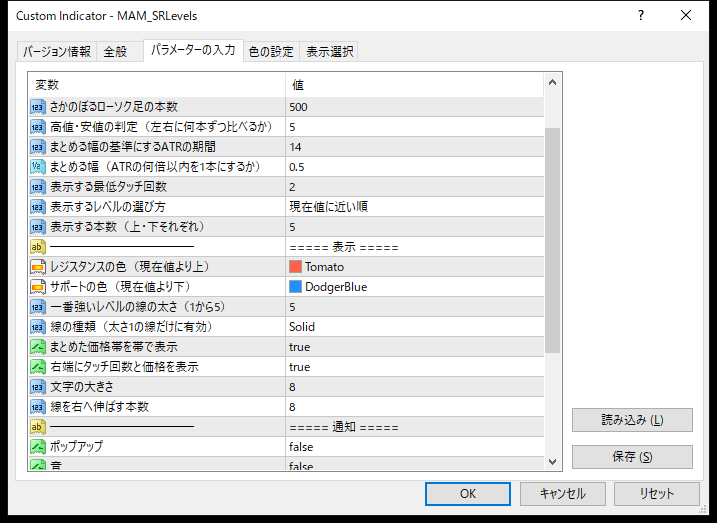Image resolution: width=717 pixels, height=523 pixels.
Task: Open 表示選択 tab
Action: 329,52
